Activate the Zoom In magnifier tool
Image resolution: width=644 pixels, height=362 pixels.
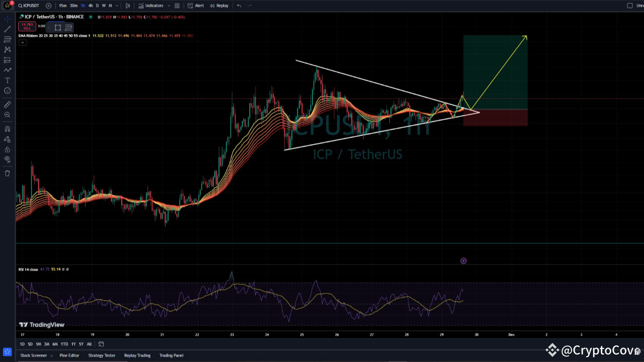pyautogui.click(x=7, y=115)
